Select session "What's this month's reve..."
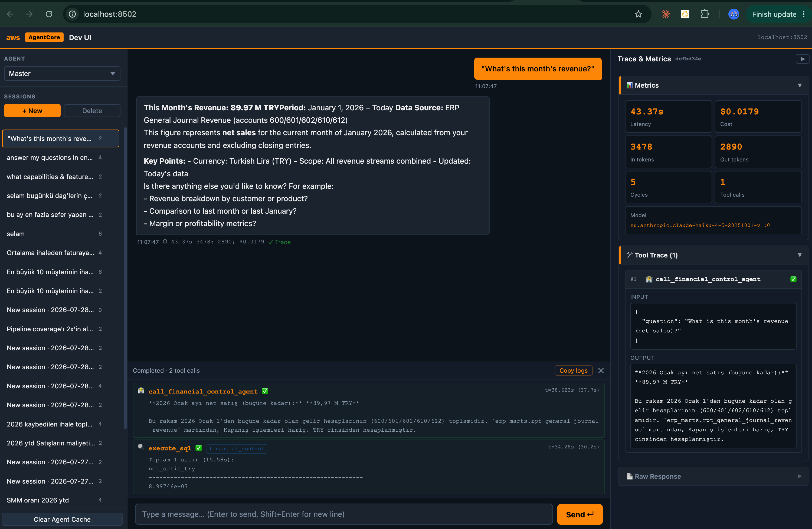 (61, 138)
